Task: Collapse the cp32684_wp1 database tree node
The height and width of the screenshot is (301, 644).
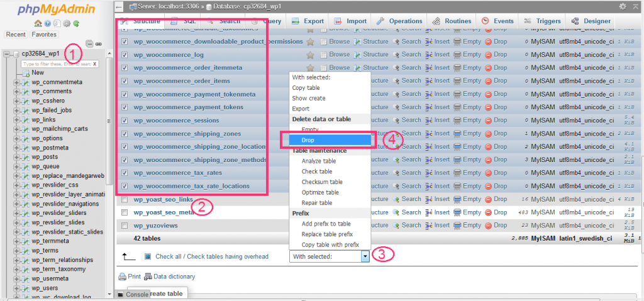Action: coord(6,54)
